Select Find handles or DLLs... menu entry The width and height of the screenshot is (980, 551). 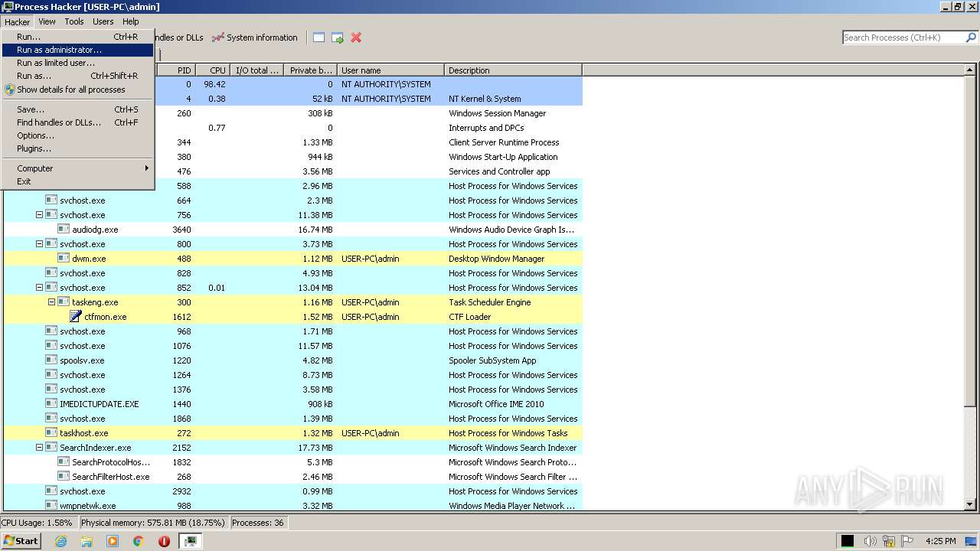pos(77,122)
